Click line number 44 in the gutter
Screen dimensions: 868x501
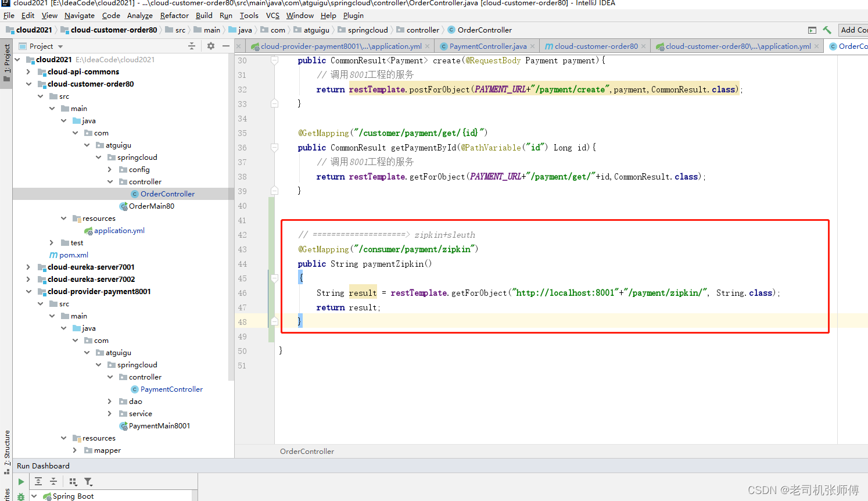click(x=242, y=264)
